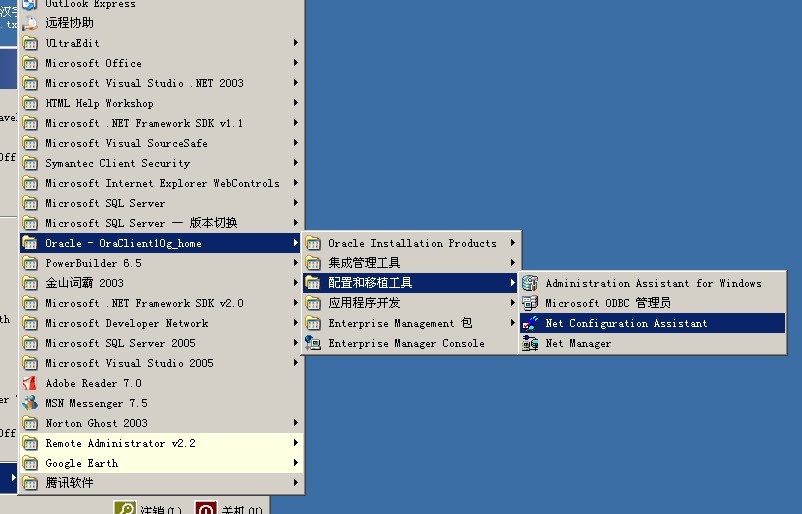Select Microsoft .NET Framework SDK v2.0
The height and width of the screenshot is (514, 802).
pos(161,303)
